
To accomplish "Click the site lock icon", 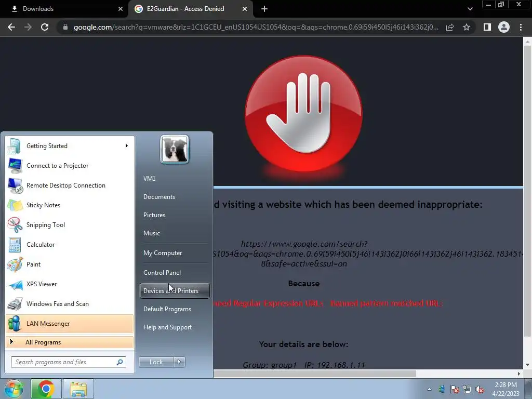I will tap(65, 27).
